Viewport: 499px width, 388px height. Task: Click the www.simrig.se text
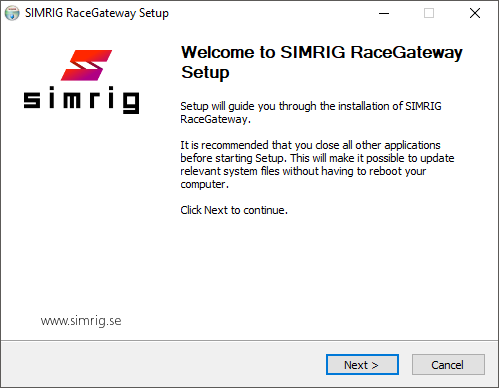(81, 321)
